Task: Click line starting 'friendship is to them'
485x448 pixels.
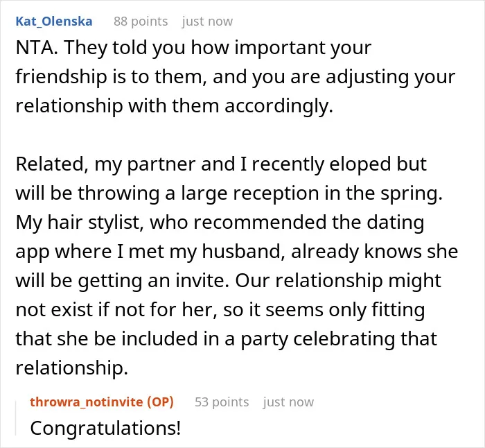Action: click(x=236, y=77)
